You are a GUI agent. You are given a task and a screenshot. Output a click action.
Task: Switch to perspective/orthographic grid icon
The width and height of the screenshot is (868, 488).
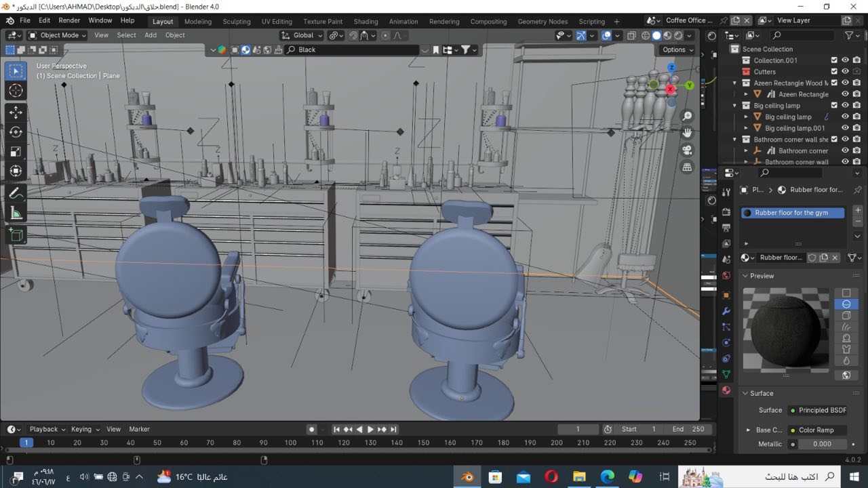tap(687, 167)
